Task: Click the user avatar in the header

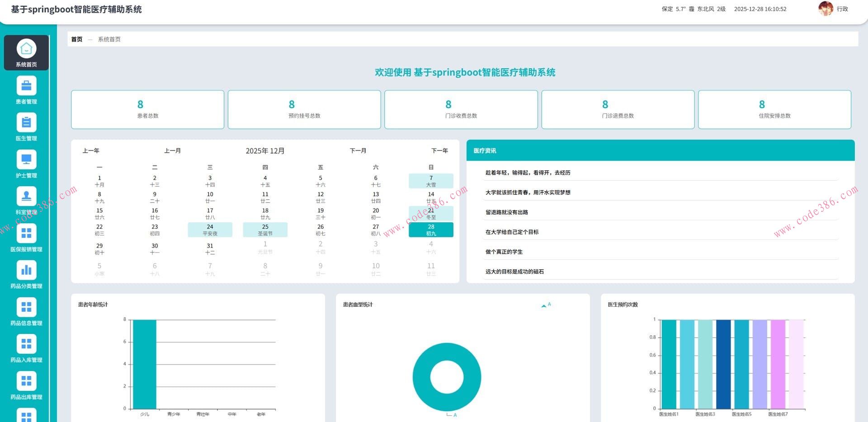Action: [826, 9]
